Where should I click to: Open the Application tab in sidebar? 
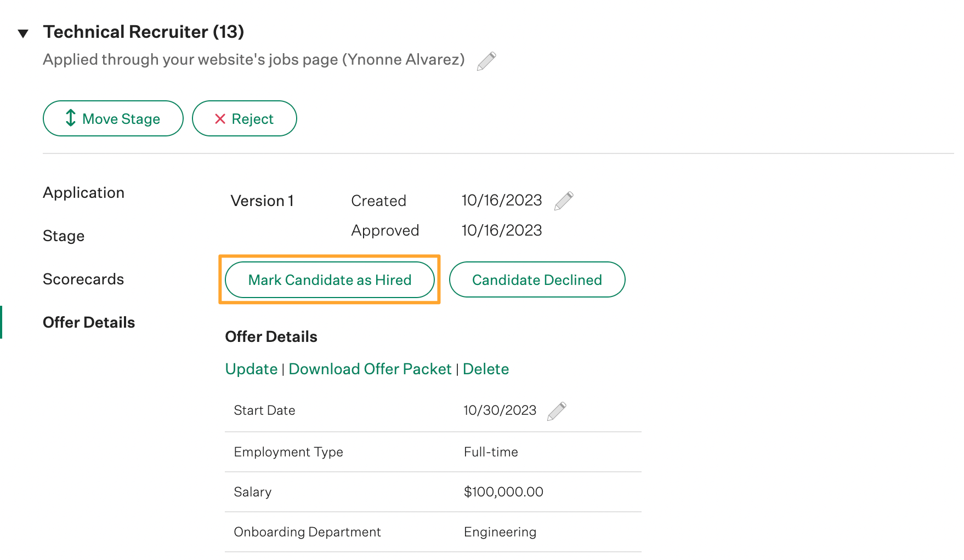[83, 193]
